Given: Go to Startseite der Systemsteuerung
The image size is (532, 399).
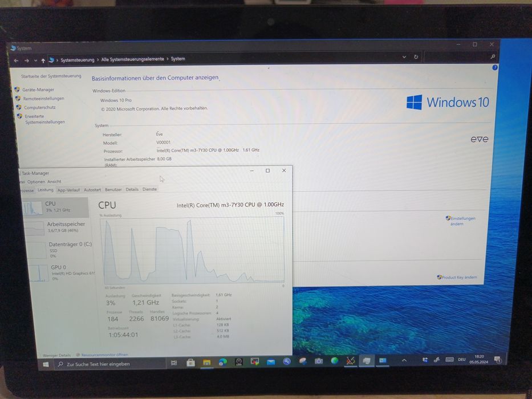Looking at the screenshot, I should (x=51, y=76).
